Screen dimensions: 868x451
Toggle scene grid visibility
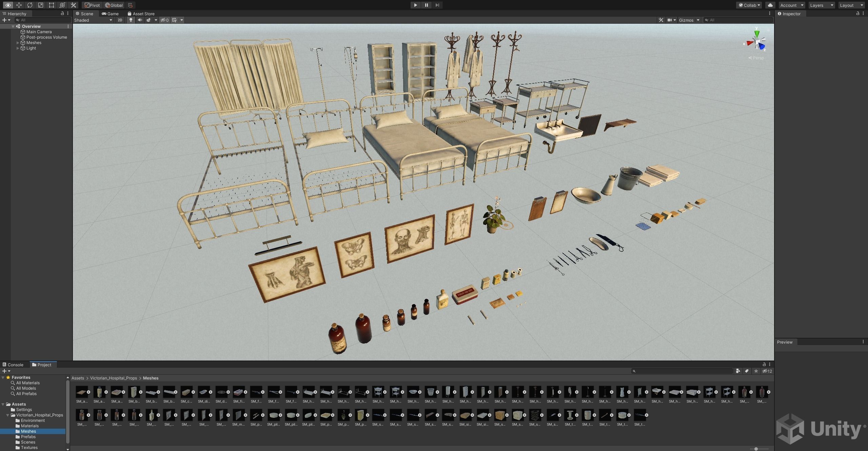pyautogui.click(x=174, y=20)
